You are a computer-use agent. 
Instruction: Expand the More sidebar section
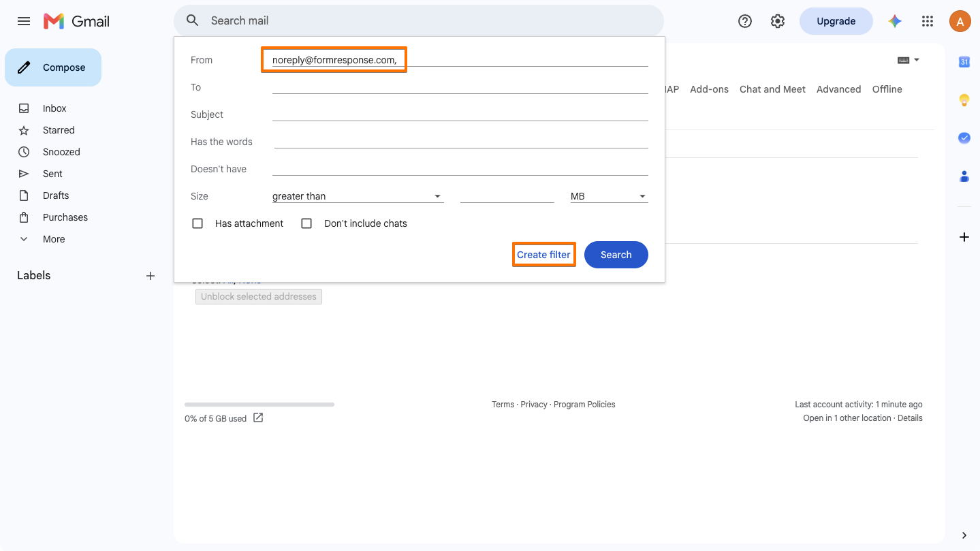[x=54, y=239]
